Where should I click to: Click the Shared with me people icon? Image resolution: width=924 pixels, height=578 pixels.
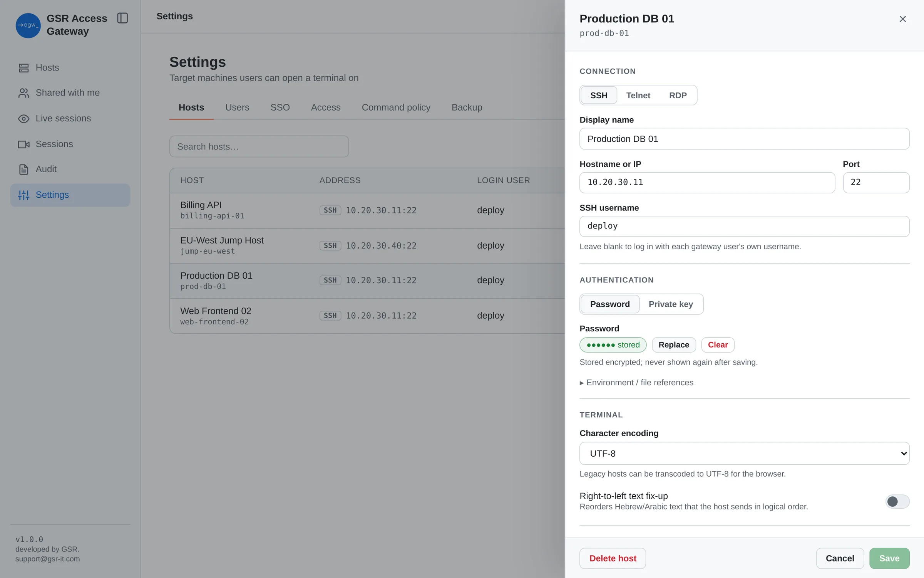pyautogui.click(x=23, y=93)
